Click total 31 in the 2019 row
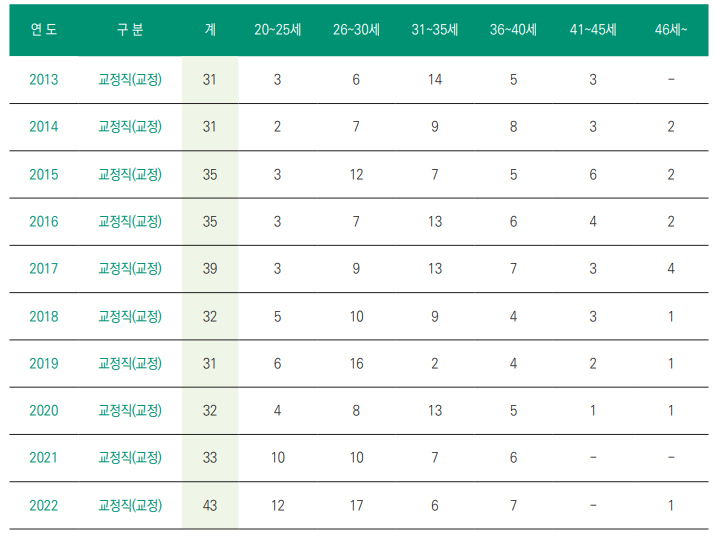Image resolution: width=714 pixels, height=536 pixels. pyautogui.click(x=210, y=363)
